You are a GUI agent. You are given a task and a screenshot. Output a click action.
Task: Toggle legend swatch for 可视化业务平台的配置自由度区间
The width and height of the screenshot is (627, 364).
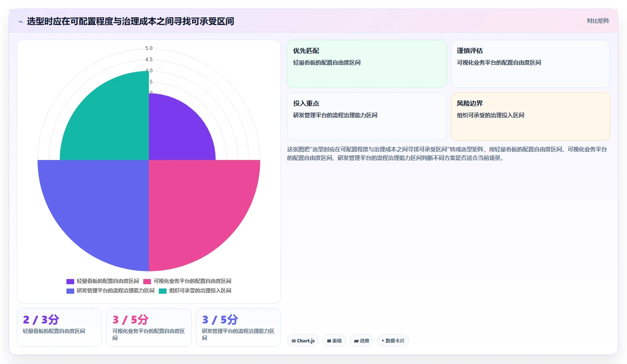147,281
